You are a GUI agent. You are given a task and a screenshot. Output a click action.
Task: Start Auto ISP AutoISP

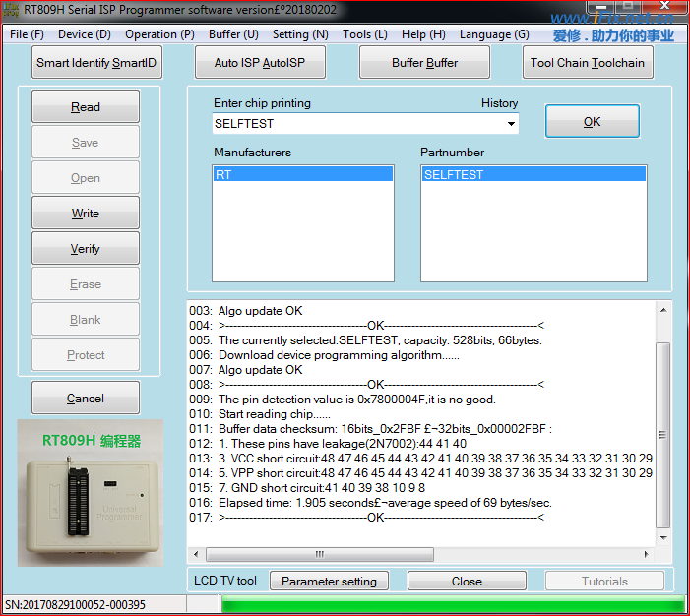[260, 63]
